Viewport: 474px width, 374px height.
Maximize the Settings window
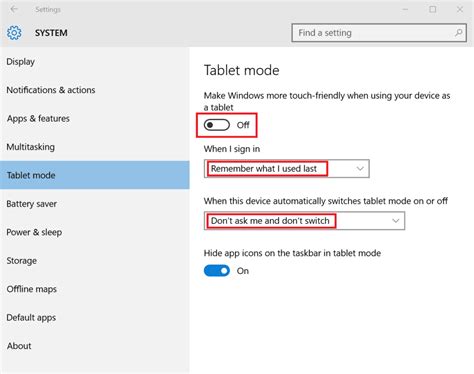coord(433,9)
